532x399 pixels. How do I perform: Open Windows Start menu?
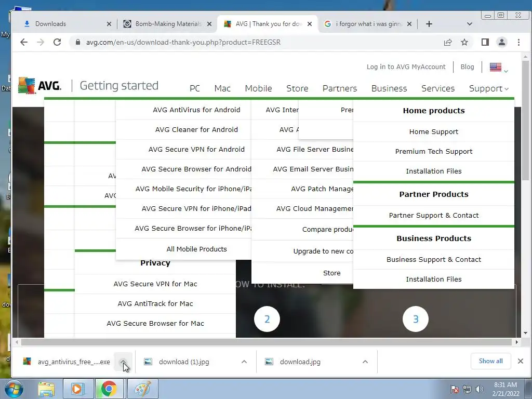pos(13,389)
